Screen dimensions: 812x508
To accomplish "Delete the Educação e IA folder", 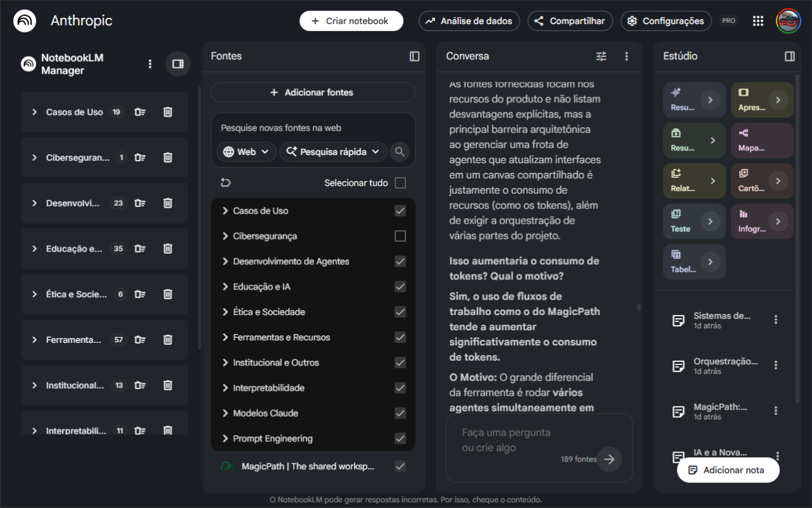I will 167,249.
